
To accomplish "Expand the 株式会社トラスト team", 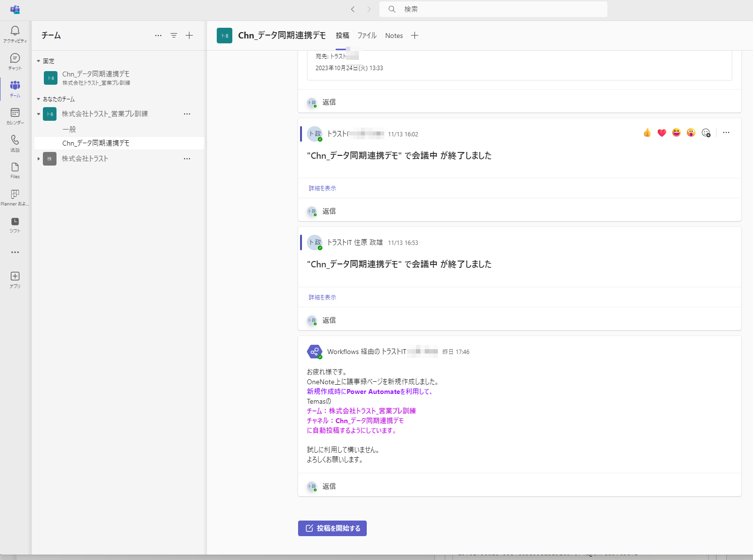I will click(x=38, y=159).
